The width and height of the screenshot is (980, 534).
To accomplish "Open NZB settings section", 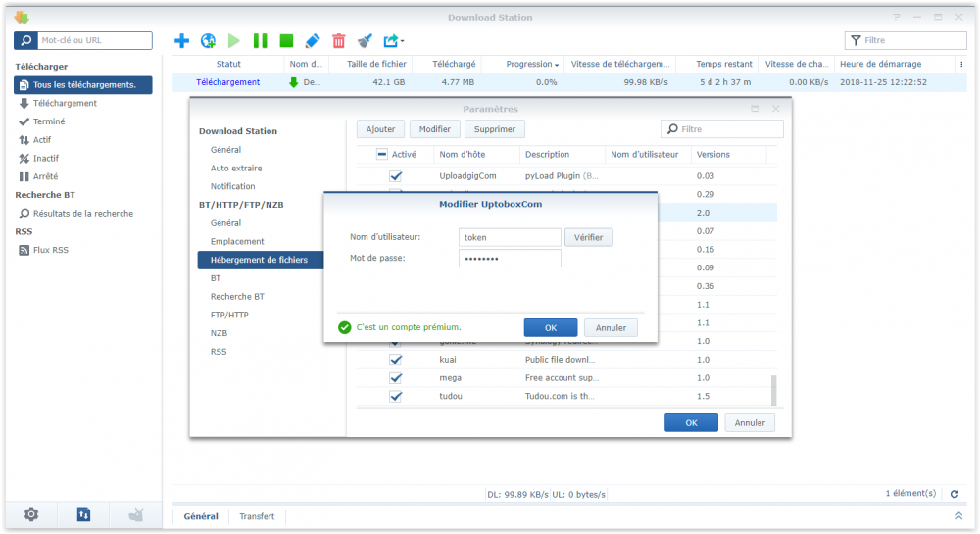I will (x=219, y=333).
